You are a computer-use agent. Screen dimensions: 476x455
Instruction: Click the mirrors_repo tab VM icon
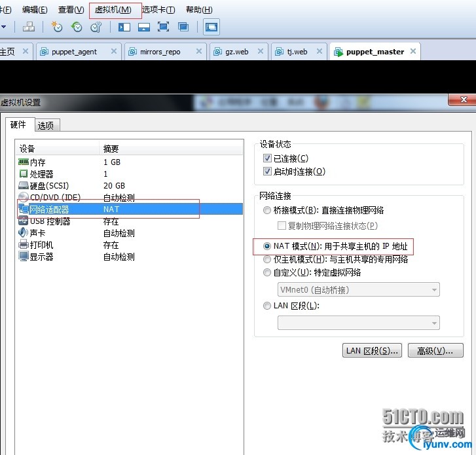132,52
